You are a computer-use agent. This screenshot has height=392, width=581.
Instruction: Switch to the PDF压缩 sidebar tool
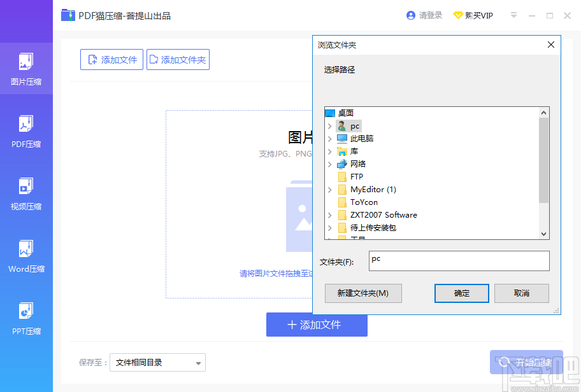[x=26, y=132]
